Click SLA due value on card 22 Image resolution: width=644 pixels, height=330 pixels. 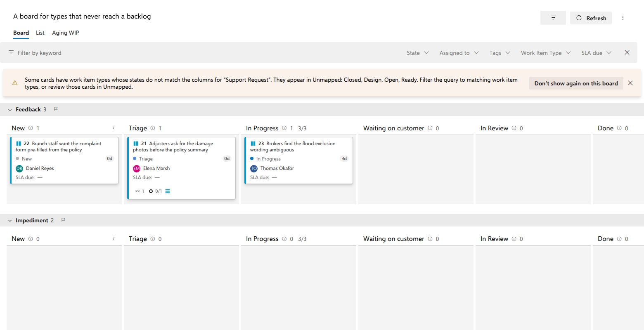(40, 177)
